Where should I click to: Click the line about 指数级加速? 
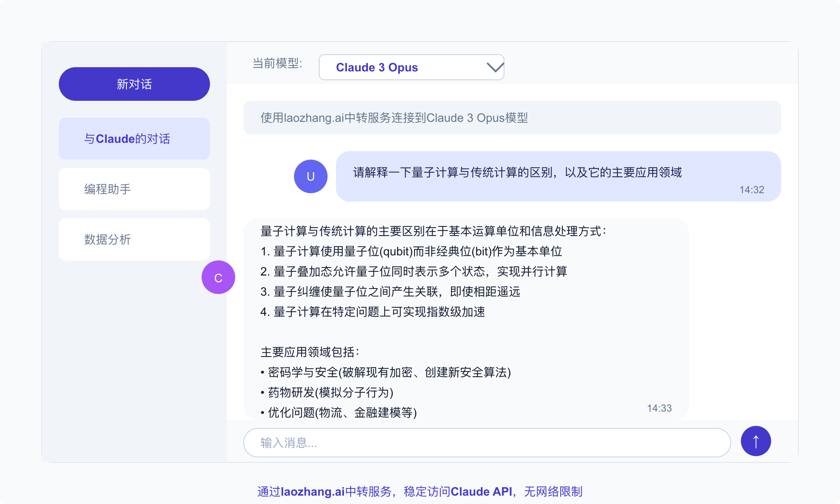click(x=373, y=312)
